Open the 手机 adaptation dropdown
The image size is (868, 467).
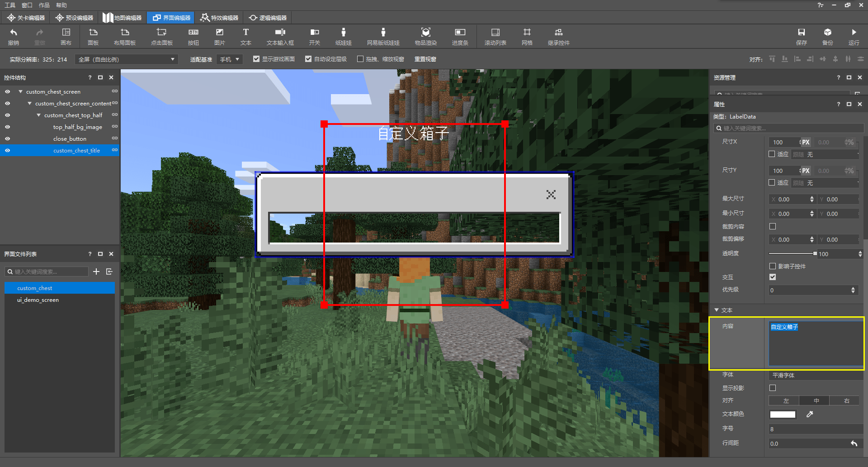point(229,59)
